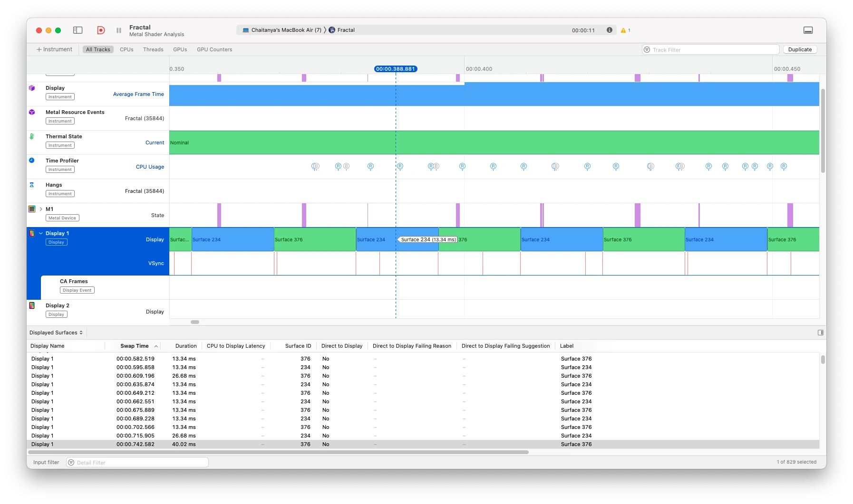Focus the Track Filter field
Screen dimensions: 853x504
pos(710,49)
